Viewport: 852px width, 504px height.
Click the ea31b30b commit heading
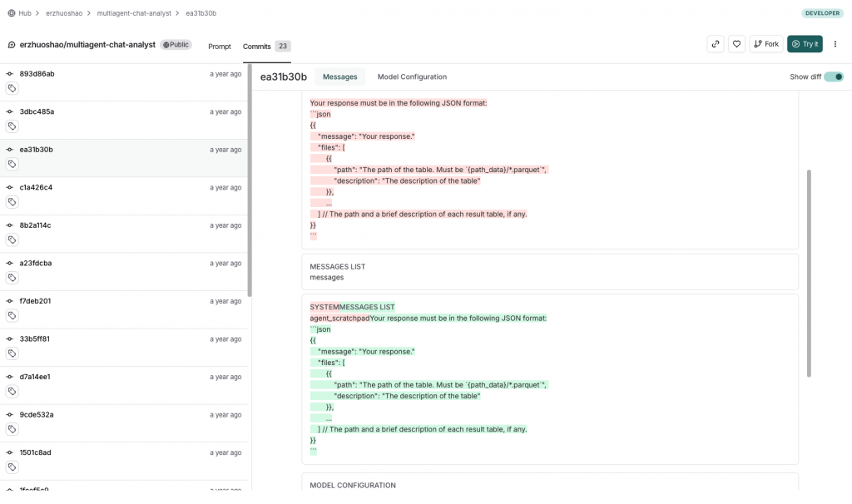(x=284, y=77)
